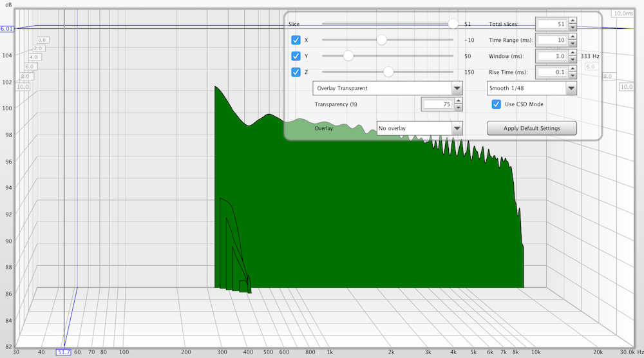
Task: Click the X slider handle
Action: coord(381,40)
